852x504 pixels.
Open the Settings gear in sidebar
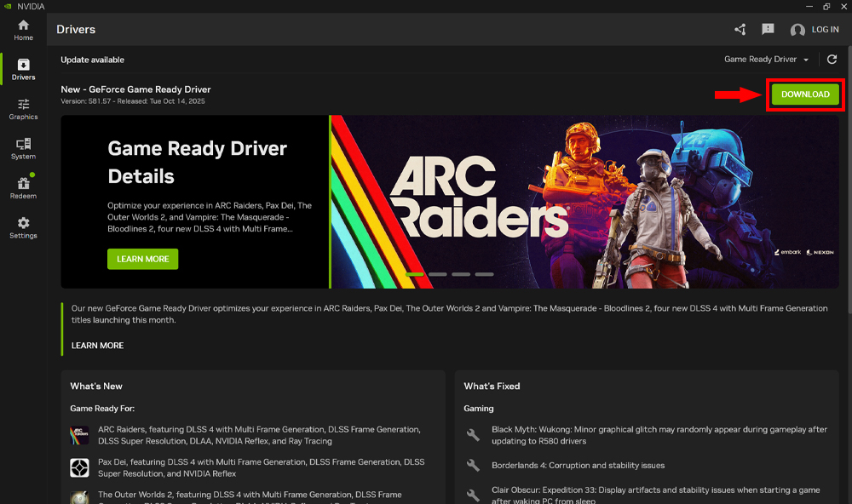(x=23, y=227)
